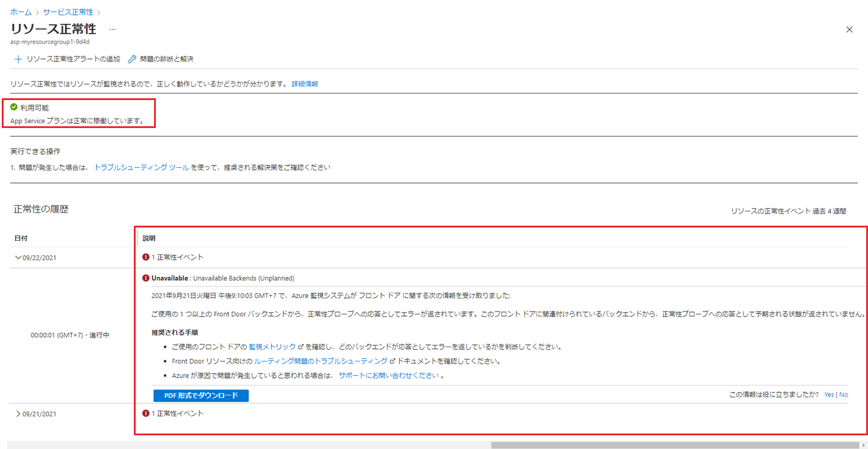This screenshot has width=868, height=449.
Task: Select 09/22/2021 date text
Action: coord(40,258)
